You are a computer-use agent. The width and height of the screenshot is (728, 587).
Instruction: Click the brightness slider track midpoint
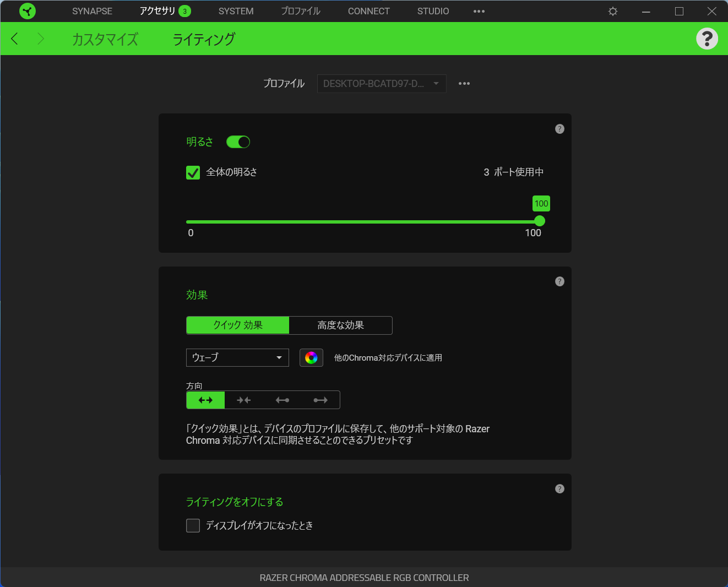(x=363, y=221)
